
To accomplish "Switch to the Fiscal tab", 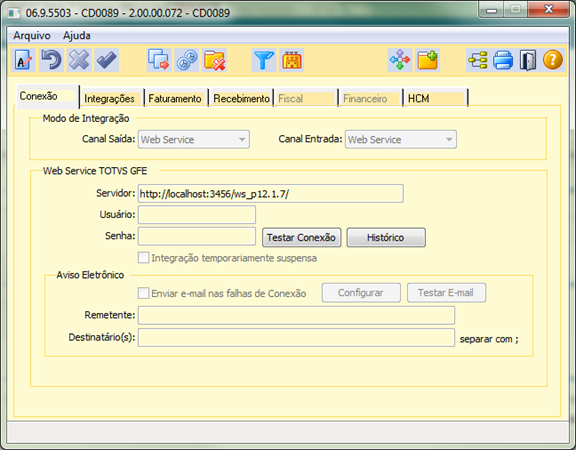I will [x=306, y=98].
